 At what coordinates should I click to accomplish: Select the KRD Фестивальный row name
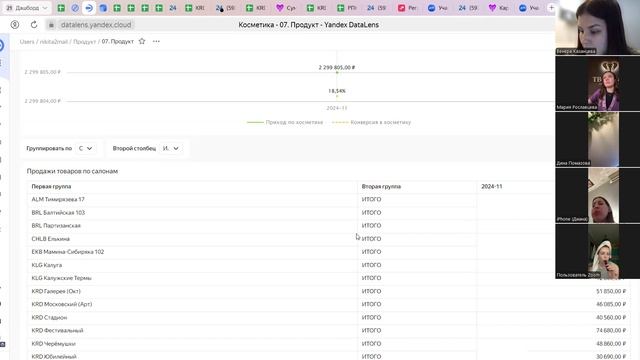tap(58, 331)
